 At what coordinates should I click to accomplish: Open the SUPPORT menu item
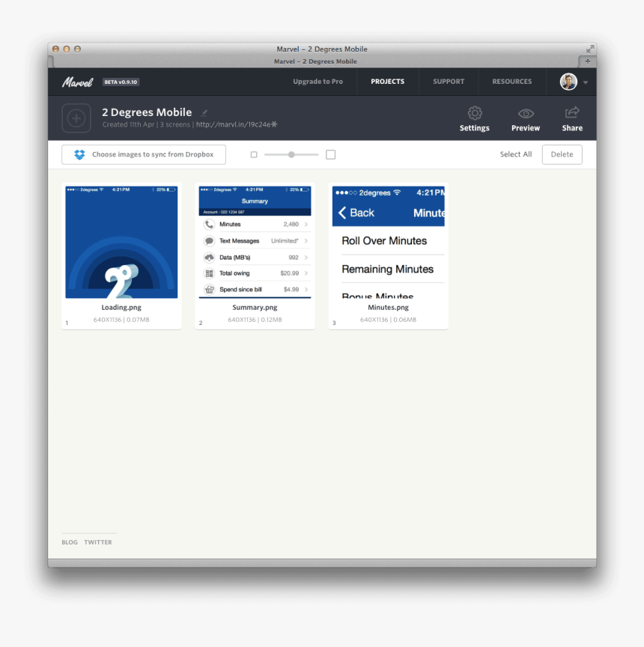pyautogui.click(x=449, y=82)
